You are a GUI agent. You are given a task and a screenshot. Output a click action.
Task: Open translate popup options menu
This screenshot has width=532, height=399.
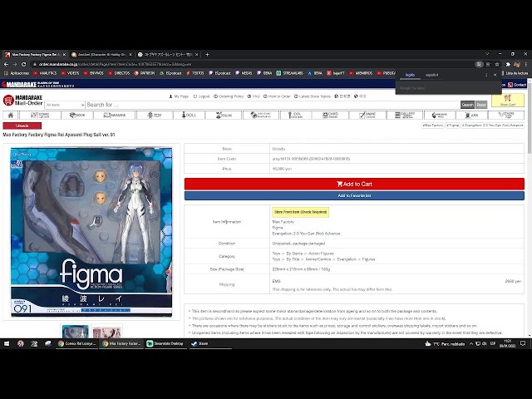[x=486, y=75]
